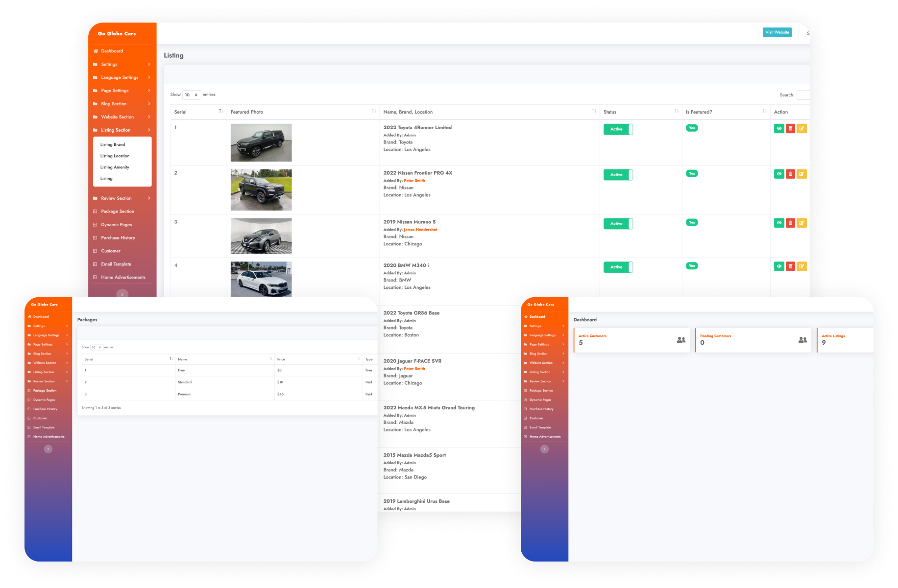This screenshot has width=898, height=588.
Task: Sort listing table by Serial column arrows
Action: coord(221,112)
